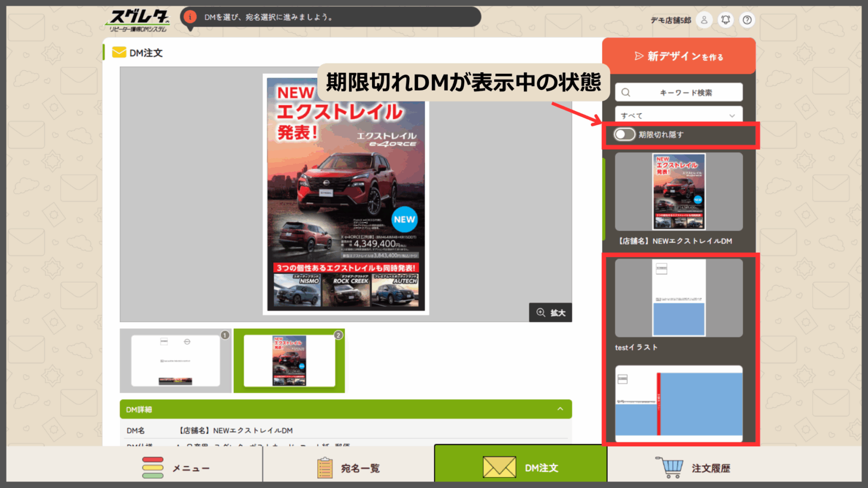Select page 2 thumbnail preview

tap(289, 361)
